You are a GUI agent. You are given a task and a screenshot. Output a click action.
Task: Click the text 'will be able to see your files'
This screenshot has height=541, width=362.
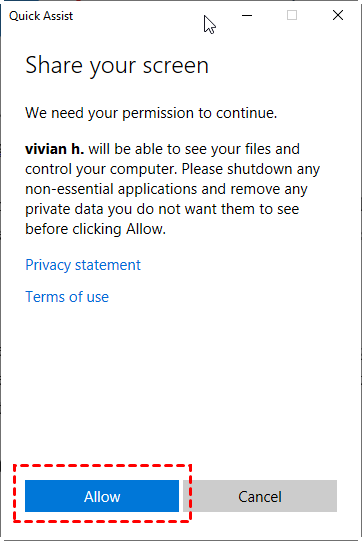pos(180,149)
